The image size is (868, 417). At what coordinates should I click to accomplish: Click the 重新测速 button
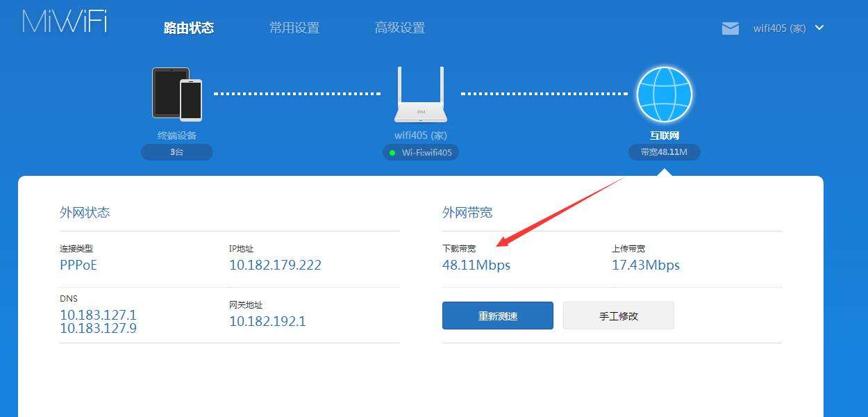tap(498, 316)
